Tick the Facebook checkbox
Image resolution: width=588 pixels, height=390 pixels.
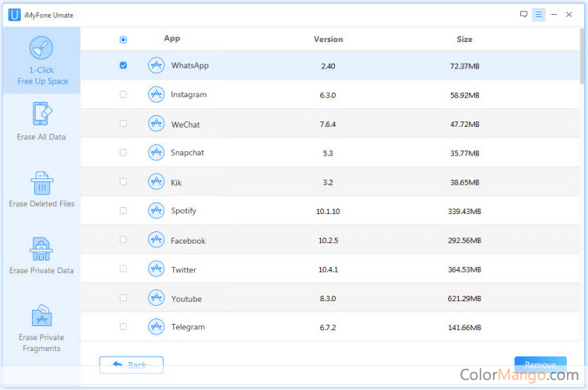coord(123,240)
